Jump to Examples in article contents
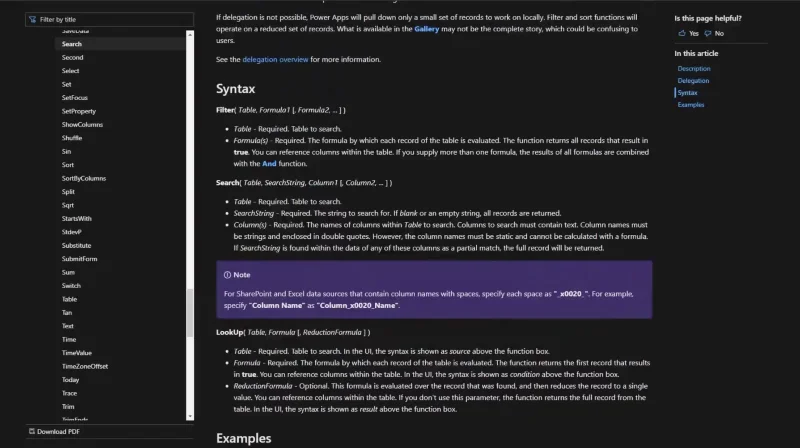 pyautogui.click(x=690, y=105)
